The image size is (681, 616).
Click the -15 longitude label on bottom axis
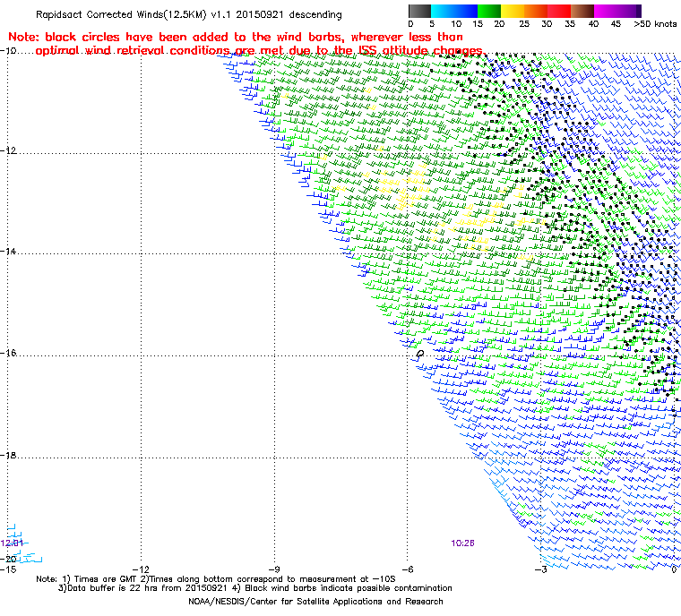click(x=8, y=569)
